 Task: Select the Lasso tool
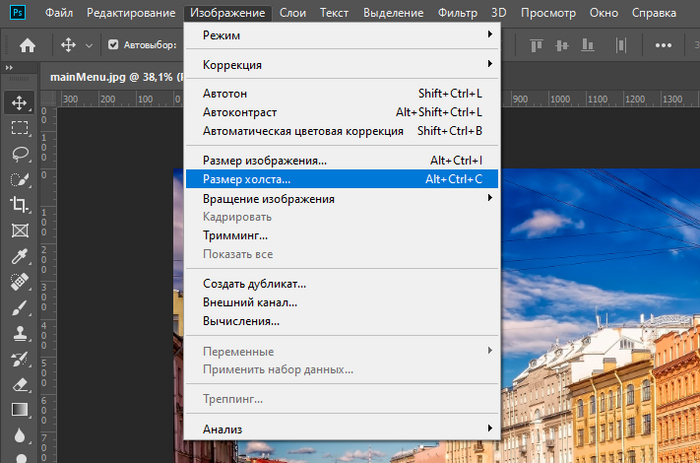[x=19, y=153]
